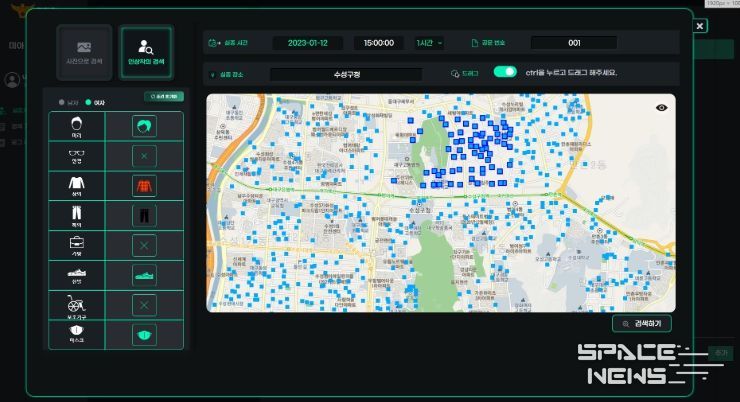The image size is (740, 402).
Task: Select the green hair style icon
Action: click(x=146, y=126)
